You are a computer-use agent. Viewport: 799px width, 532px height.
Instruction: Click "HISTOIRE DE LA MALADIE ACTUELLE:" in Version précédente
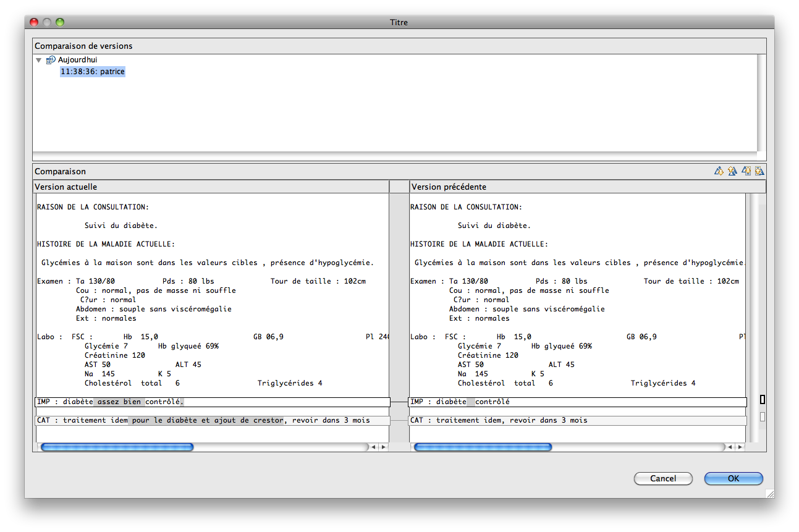click(479, 244)
